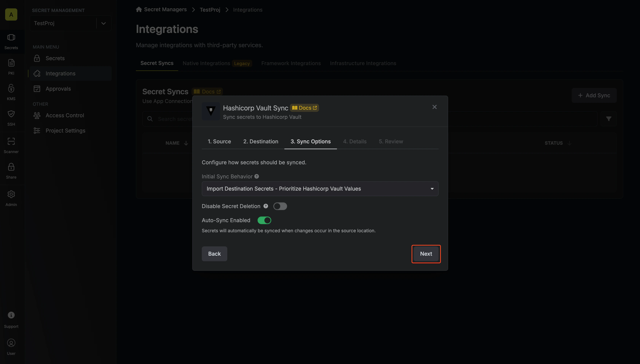Open Project Settings menu item

tap(70, 130)
